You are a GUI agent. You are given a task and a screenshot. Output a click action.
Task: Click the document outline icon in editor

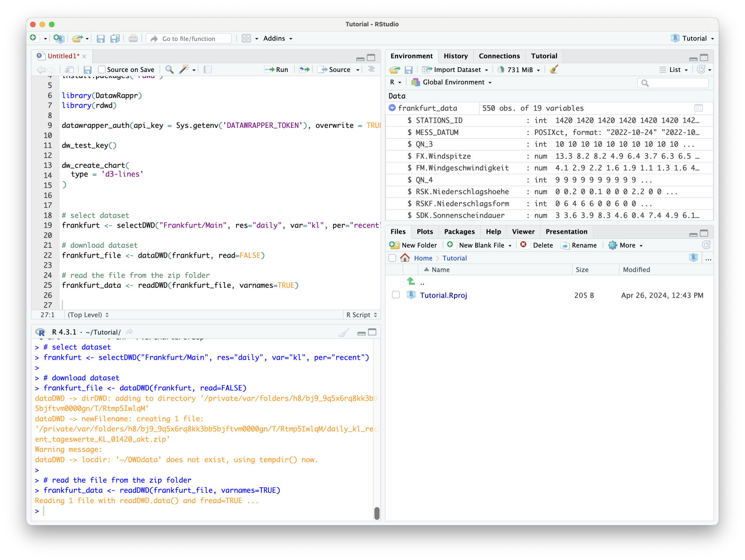coord(371,69)
